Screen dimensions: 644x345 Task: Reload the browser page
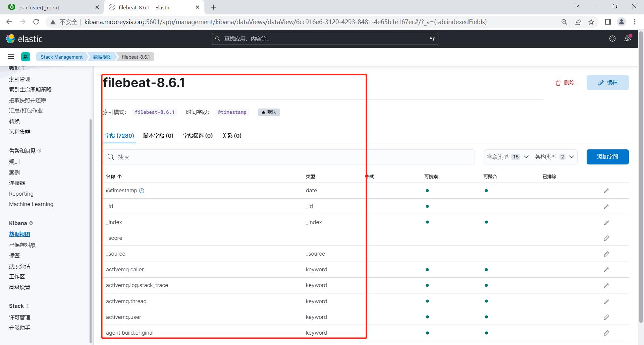(x=36, y=22)
